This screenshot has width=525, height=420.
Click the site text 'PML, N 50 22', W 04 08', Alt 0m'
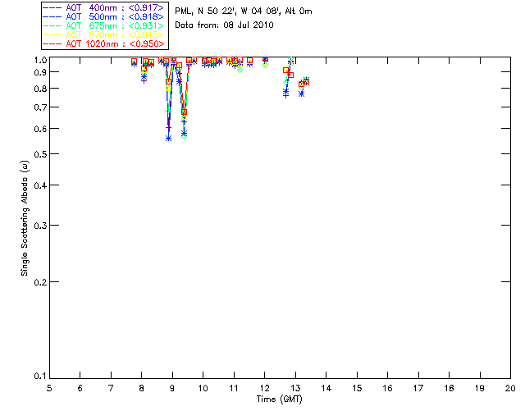click(x=244, y=11)
